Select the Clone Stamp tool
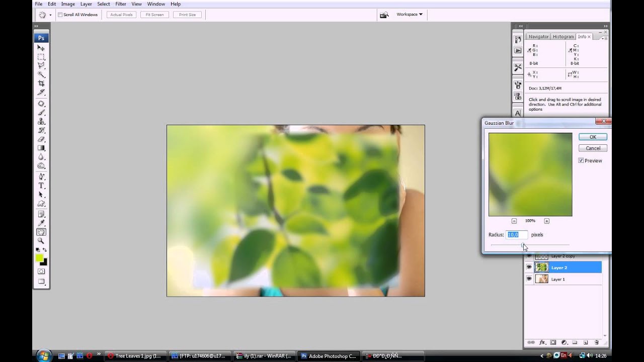The image size is (644, 362). 41,122
